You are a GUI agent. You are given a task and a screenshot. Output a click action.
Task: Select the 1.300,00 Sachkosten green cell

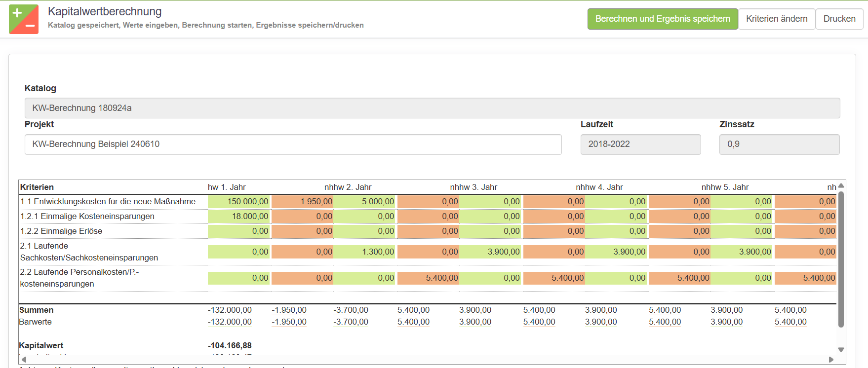tap(365, 252)
